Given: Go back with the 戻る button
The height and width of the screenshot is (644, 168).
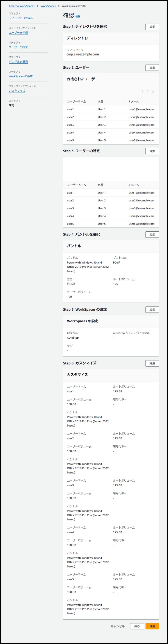Looking at the screenshot, I should (137, 626).
